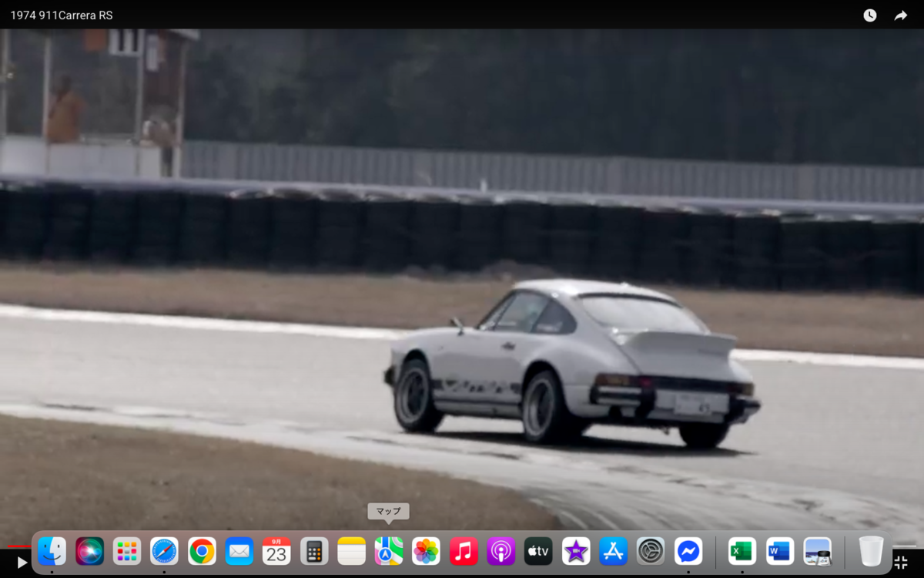924x578 pixels.
Task: Open the Safari browser icon
Action: [x=165, y=551]
